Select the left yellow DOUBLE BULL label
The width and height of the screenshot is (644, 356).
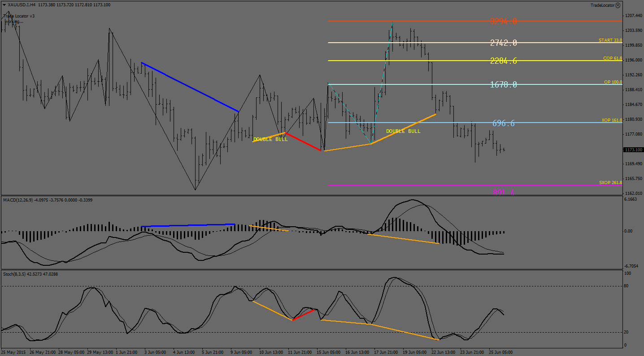pos(270,140)
